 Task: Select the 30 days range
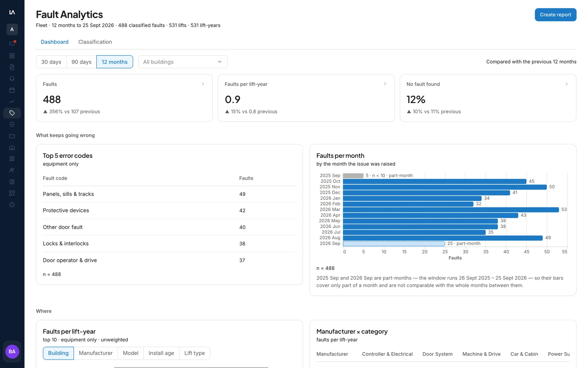(x=51, y=62)
